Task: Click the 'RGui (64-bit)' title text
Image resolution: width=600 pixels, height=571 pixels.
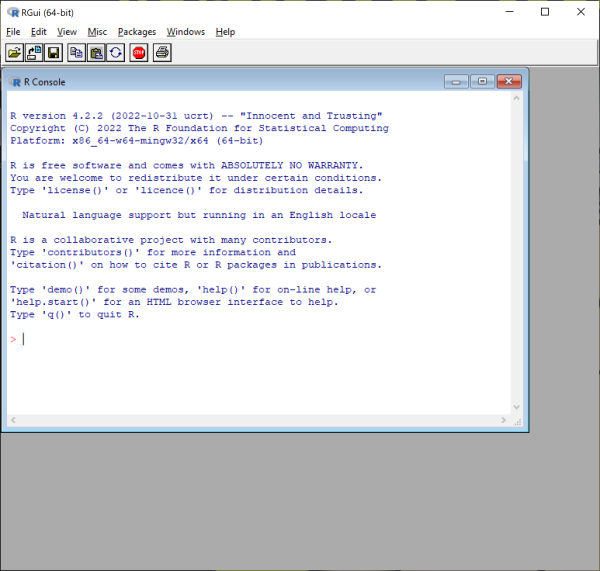Action: pyautogui.click(x=47, y=13)
